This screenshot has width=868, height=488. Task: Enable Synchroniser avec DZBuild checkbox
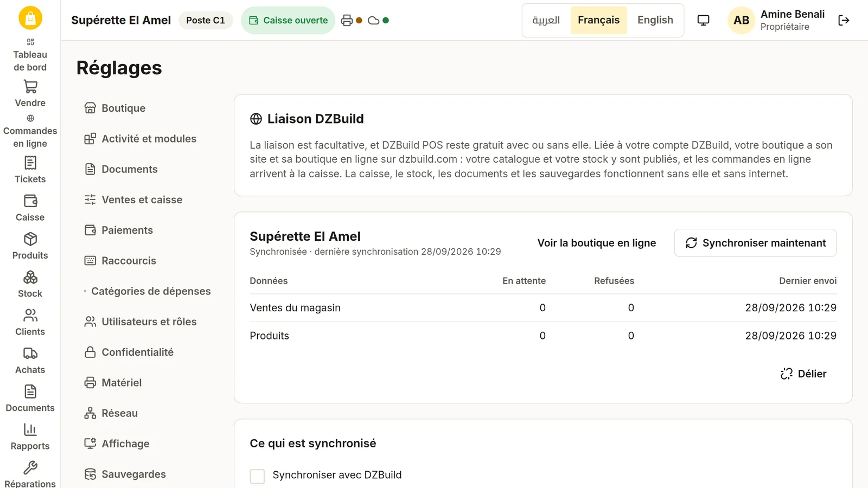pos(257,476)
